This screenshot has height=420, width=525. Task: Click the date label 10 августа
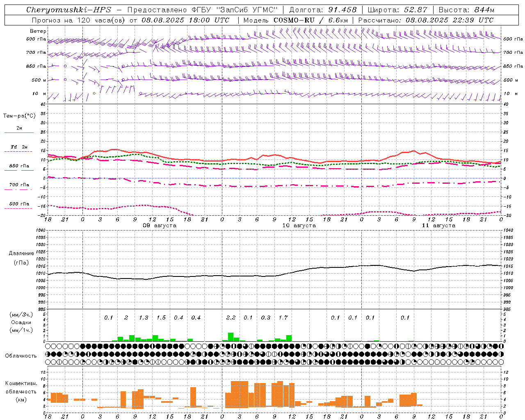pos(299,226)
